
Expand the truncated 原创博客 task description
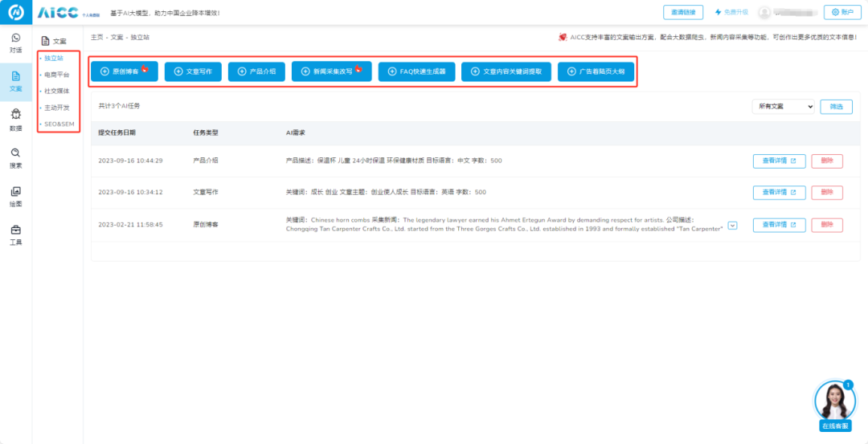pyautogui.click(x=731, y=226)
